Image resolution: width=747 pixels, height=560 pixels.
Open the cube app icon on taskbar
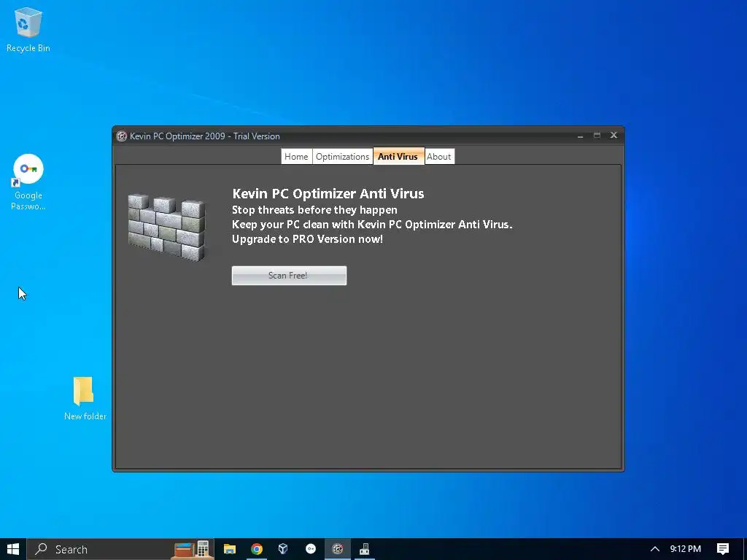coord(284,549)
